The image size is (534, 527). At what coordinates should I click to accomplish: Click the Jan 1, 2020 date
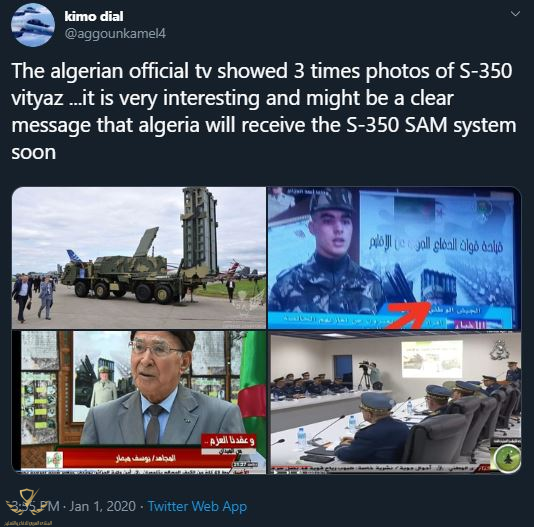click(103, 506)
